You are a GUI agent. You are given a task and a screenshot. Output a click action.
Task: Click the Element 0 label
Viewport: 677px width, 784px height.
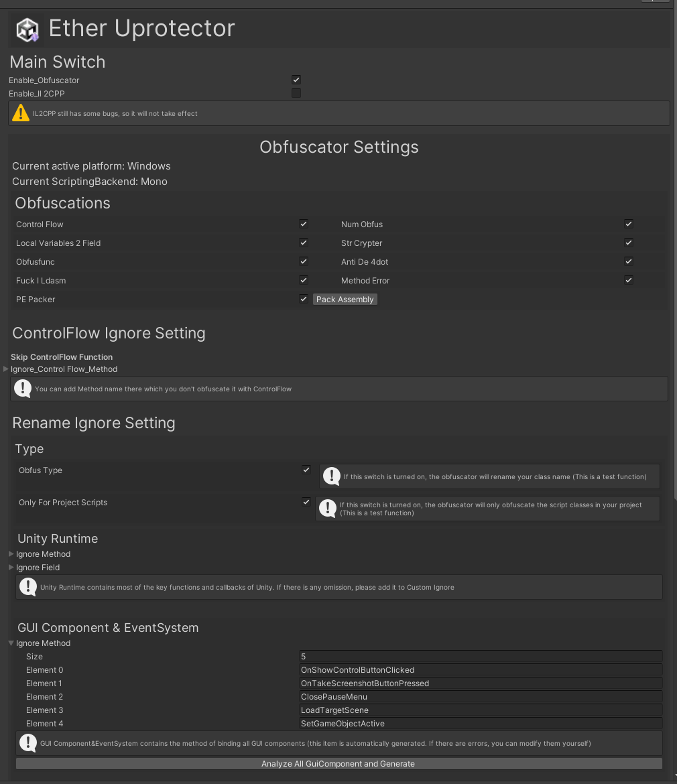click(44, 670)
